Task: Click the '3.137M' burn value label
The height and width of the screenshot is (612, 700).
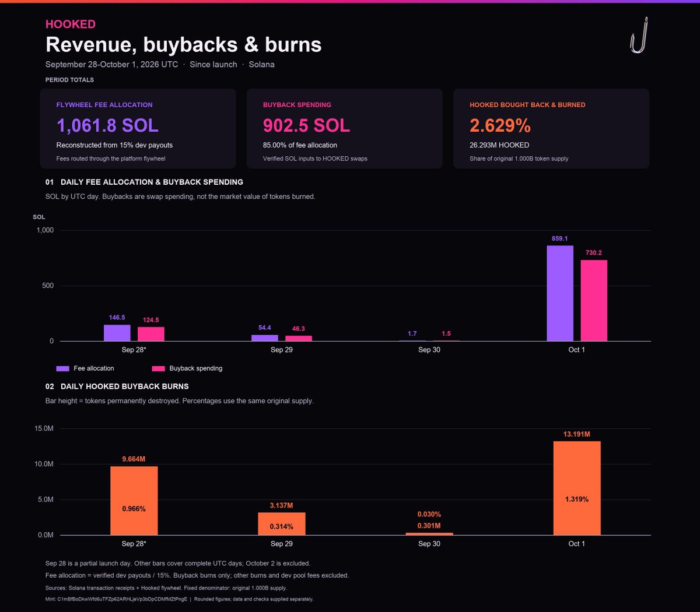Action: (282, 505)
